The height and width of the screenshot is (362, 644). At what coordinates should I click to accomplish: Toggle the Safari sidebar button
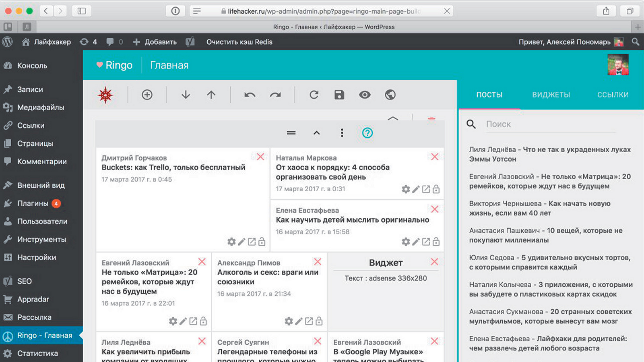tap(82, 11)
